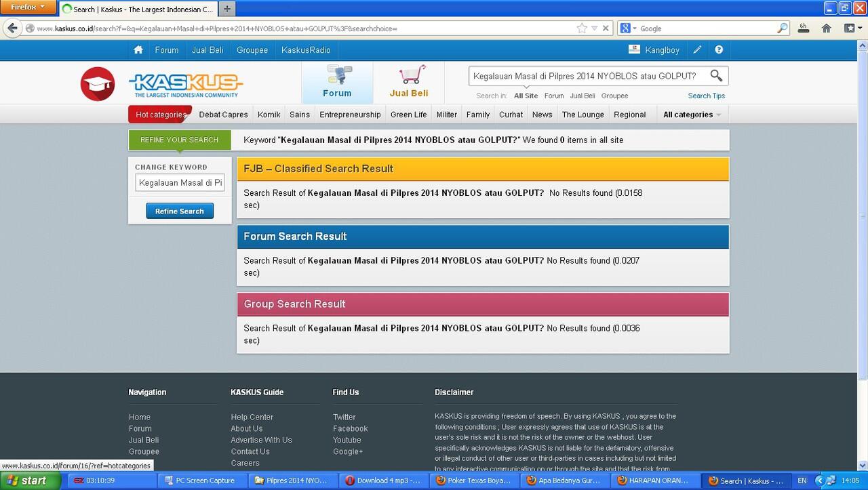This screenshot has width=868, height=490.
Task: Open The Lounge category
Action: (x=583, y=115)
